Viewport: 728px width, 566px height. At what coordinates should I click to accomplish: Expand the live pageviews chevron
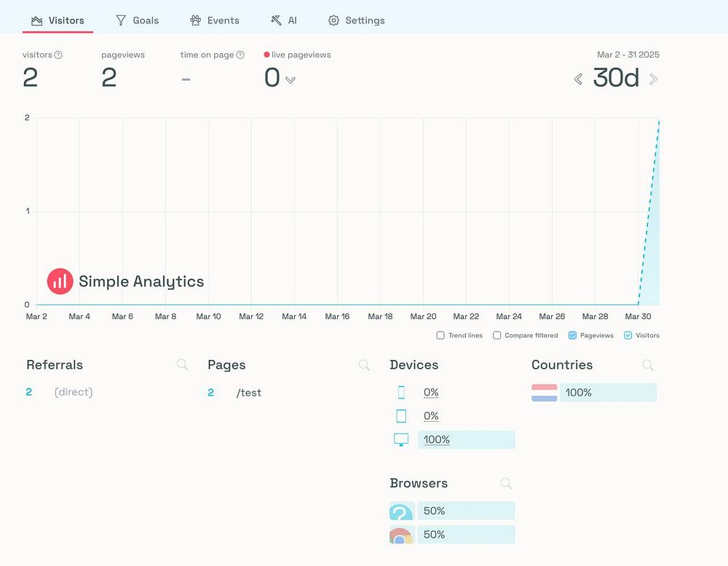point(290,80)
